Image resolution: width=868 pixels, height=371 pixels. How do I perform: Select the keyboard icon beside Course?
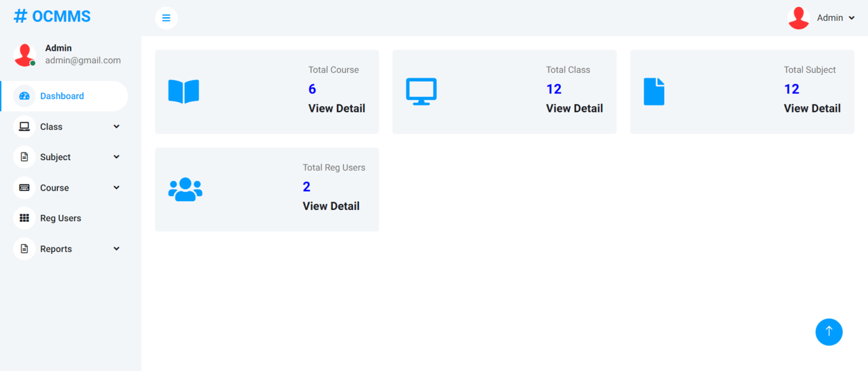coord(24,187)
